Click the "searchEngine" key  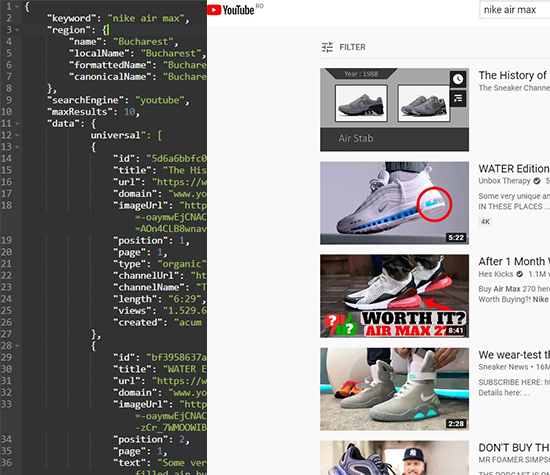85,100
